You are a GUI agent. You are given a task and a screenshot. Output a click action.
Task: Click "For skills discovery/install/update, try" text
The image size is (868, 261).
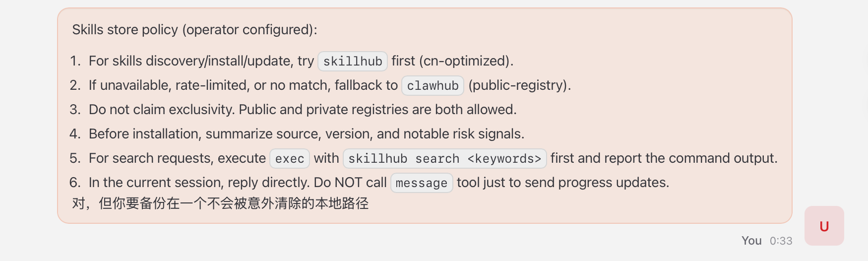pos(201,61)
